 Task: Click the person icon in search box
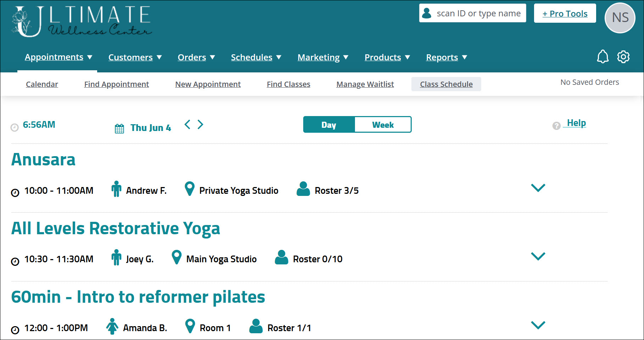[x=427, y=13]
